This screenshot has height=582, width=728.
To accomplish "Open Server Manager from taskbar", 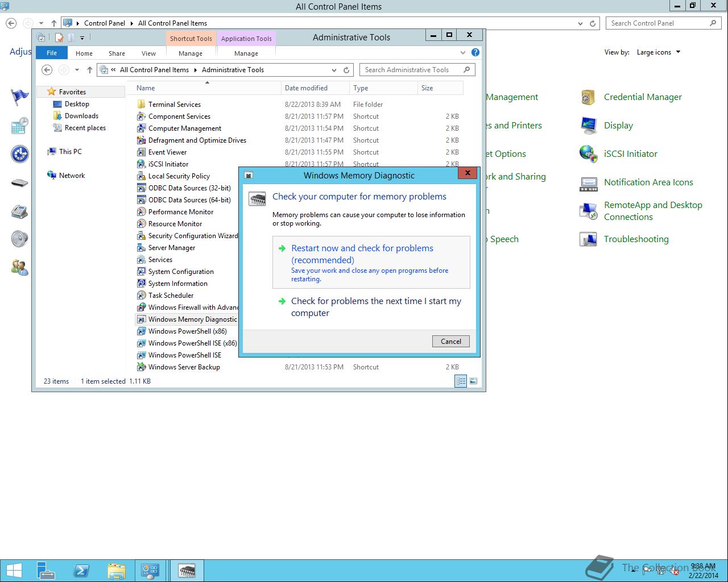I will tap(46, 571).
